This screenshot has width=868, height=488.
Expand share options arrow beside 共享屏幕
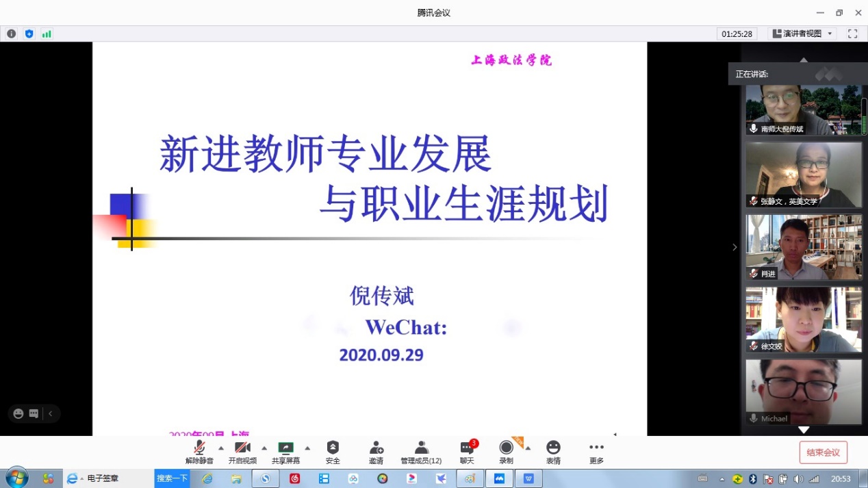307,448
